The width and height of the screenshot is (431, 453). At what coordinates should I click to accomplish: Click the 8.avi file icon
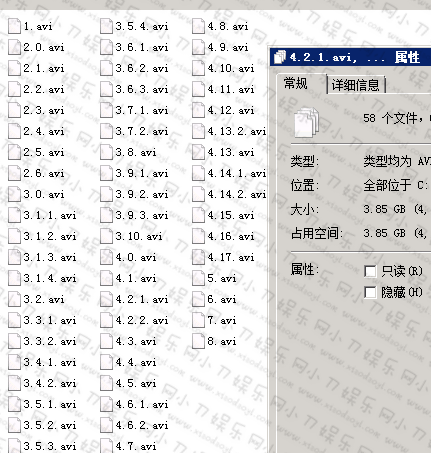(x=198, y=341)
